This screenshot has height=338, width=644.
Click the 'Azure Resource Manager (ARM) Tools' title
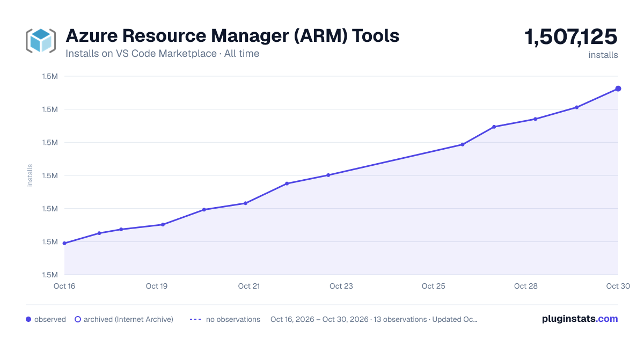coord(232,35)
